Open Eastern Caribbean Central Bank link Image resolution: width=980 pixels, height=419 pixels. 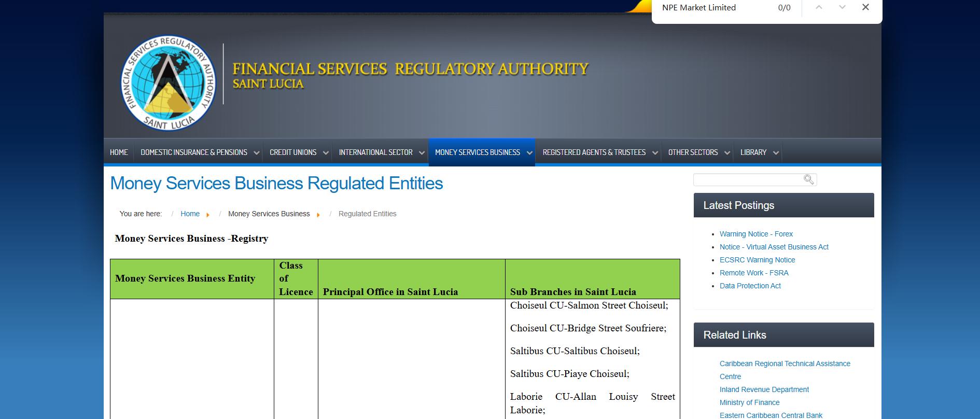[771, 415]
